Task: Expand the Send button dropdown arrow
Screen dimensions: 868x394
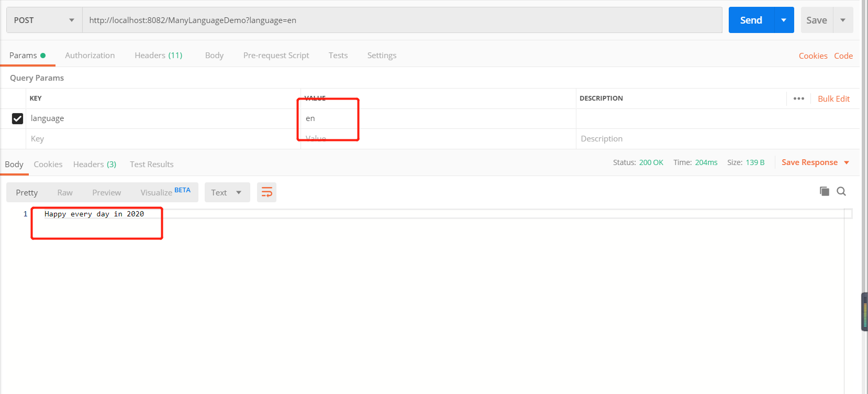Action: click(x=784, y=20)
